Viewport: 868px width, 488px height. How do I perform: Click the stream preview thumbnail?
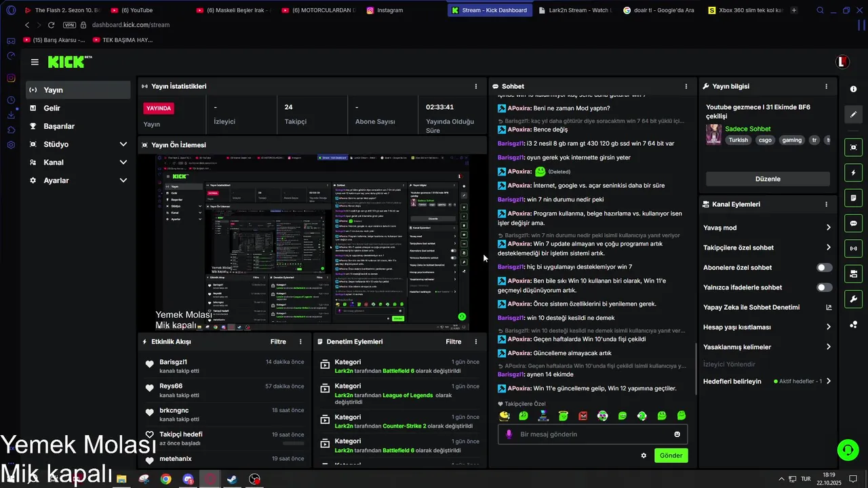[x=312, y=243]
